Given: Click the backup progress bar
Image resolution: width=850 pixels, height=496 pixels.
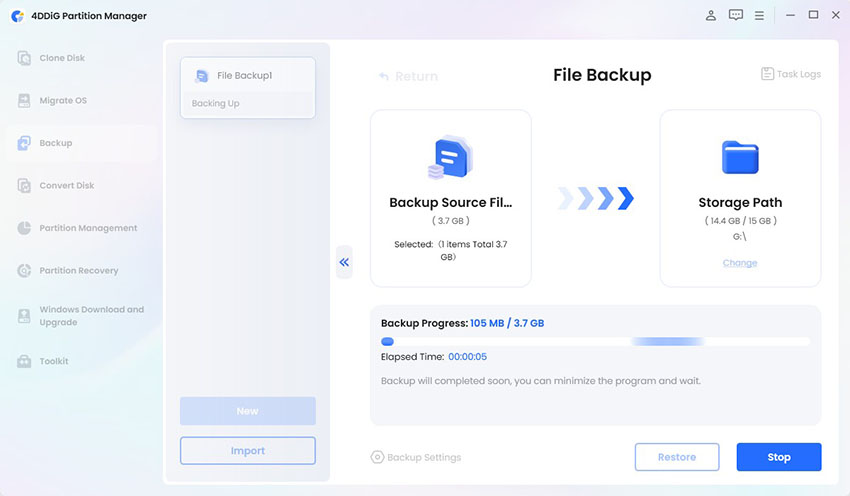Looking at the screenshot, I should 595,342.
